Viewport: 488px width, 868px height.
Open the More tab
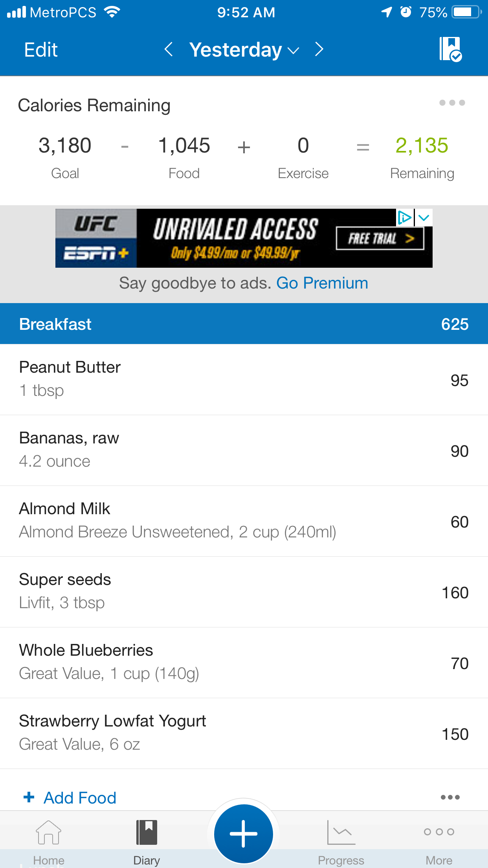click(x=439, y=832)
